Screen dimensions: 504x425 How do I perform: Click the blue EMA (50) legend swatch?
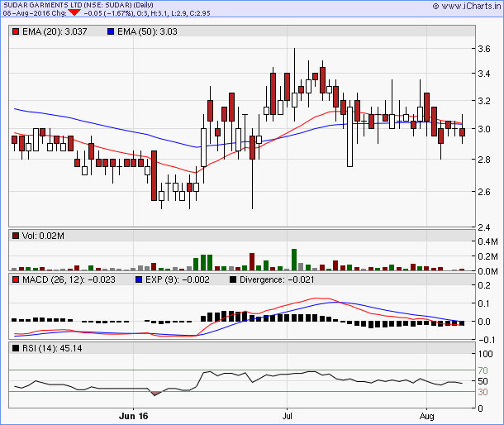click(x=111, y=31)
